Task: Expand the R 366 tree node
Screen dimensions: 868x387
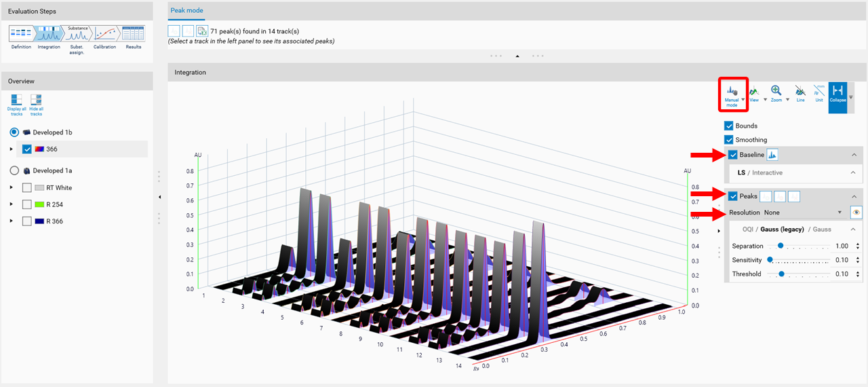Action: tap(11, 221)
